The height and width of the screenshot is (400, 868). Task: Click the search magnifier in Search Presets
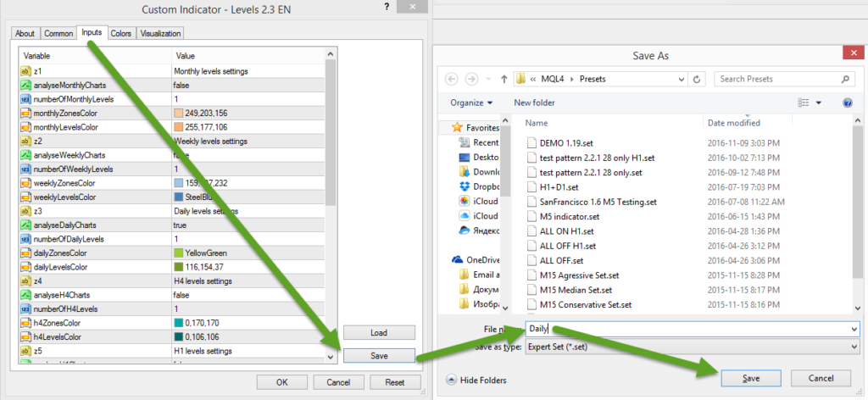(844, 79)
